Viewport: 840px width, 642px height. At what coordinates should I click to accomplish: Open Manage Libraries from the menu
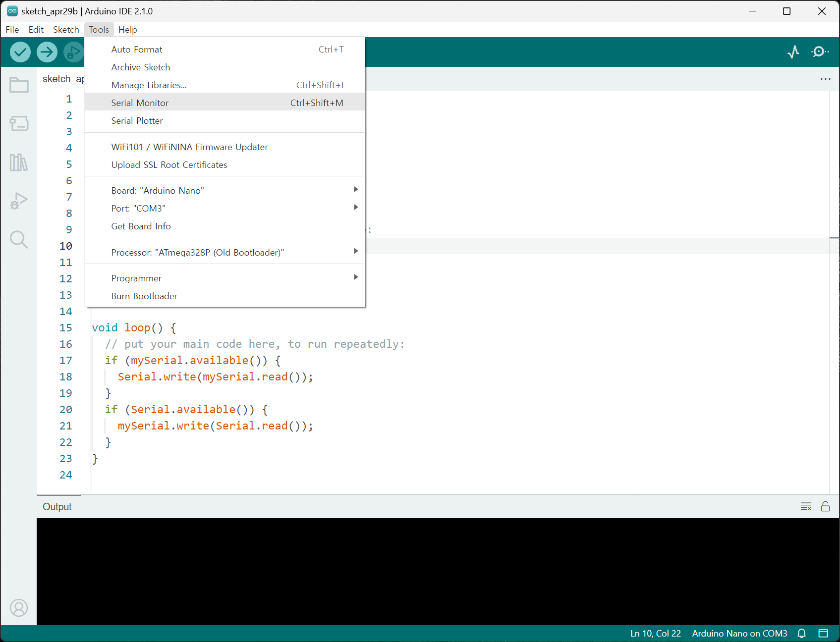point(225,85)
